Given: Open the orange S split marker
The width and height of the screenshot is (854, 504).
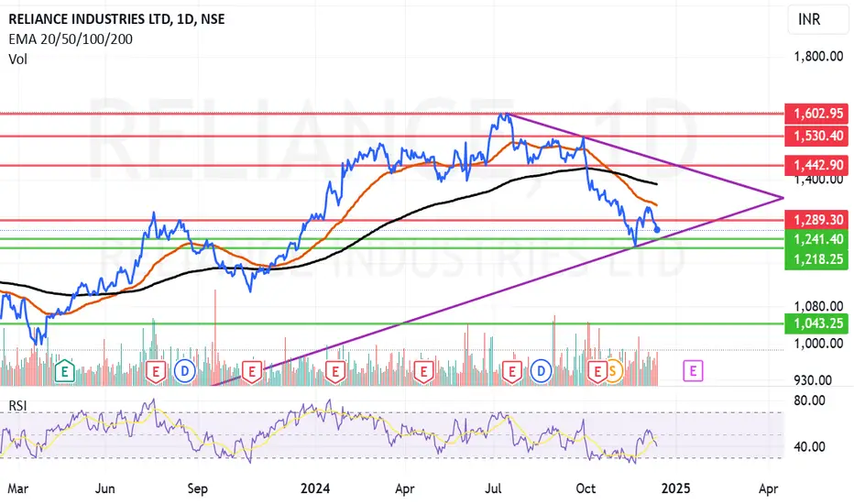Looking at the screenshot, I should (614, 372).
